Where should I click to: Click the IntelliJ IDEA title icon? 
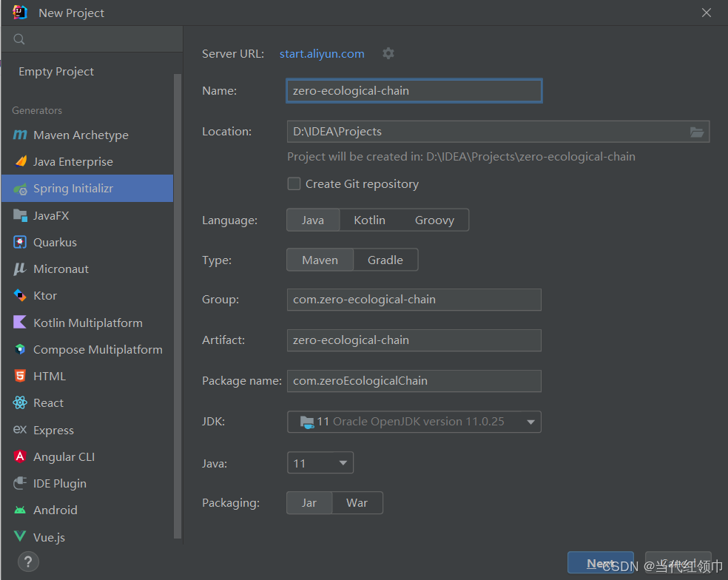pyautogui.click(x=20, y=13)
